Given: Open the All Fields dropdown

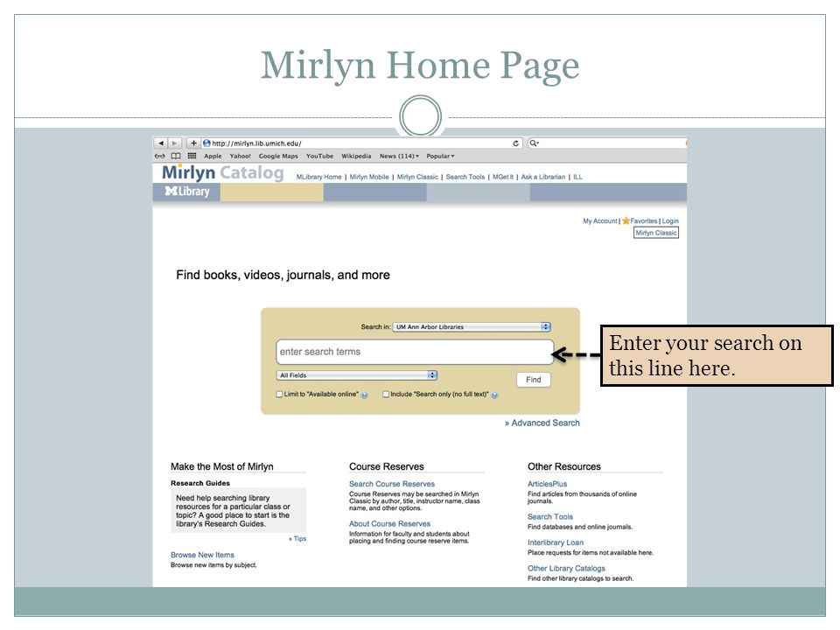Looking at the screenshot, I should (357, 375).
